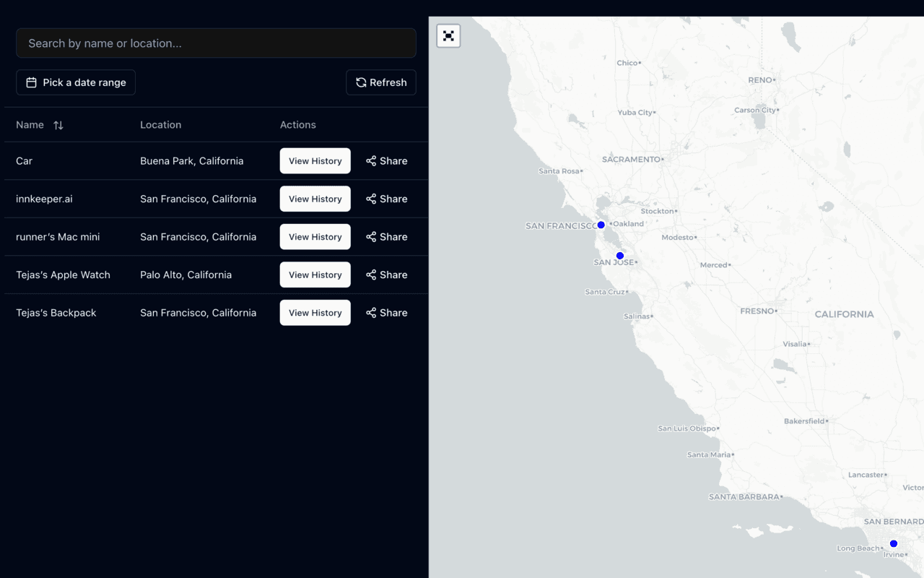Click the Share icon for runner's Mac mini
This screenshot has height=578, width=924.
pyautogui.click(x=371, y=236)
